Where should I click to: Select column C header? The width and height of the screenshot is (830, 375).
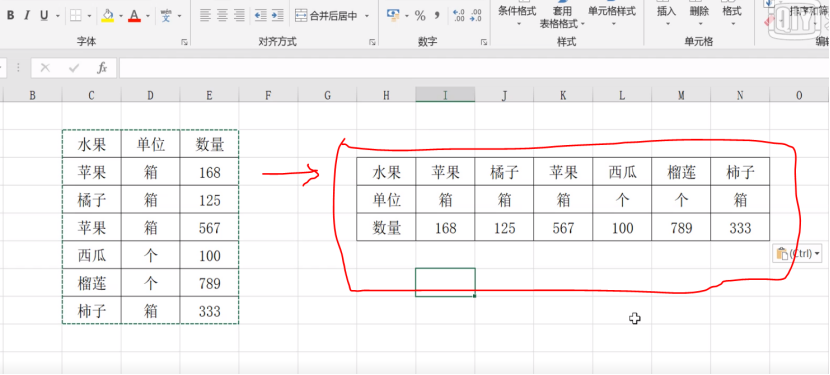92,95
